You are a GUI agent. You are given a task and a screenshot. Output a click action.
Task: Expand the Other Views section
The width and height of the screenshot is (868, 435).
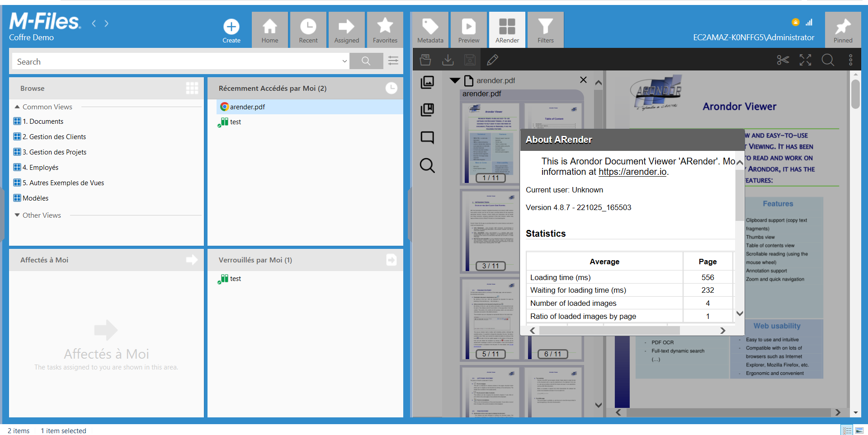pyautogui.click(x=17, y=215)
